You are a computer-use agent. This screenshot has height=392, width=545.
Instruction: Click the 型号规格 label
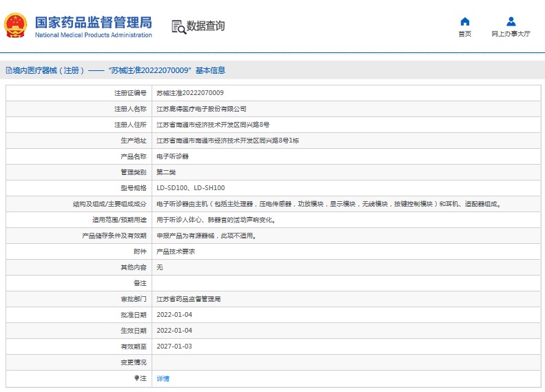pos(134,188)
